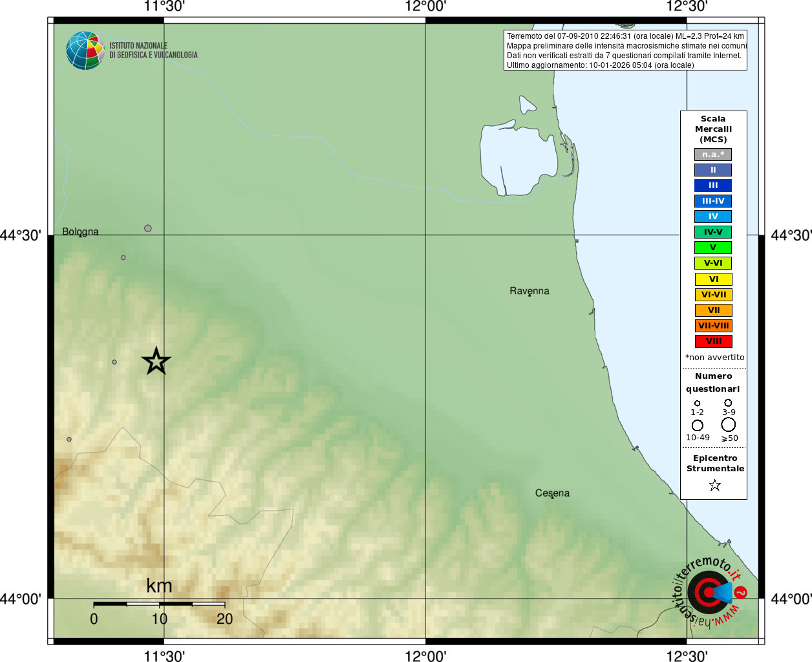
Task: Click the km scale bar
Action: (159, 604)
